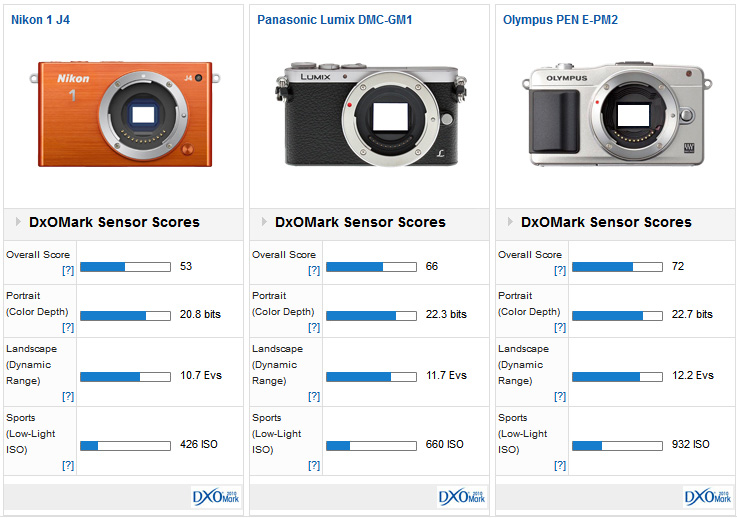
Task: Select the '22.3 bits' value
Action: tap(446, 314)
